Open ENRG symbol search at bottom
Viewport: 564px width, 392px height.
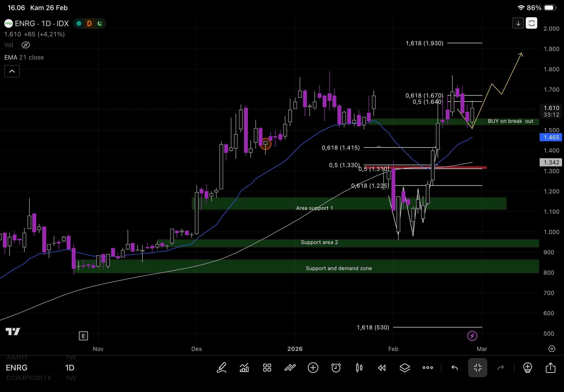17,368
